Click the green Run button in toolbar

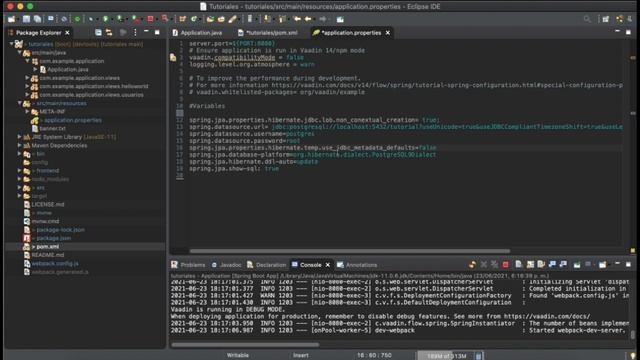tap(106, 19)
